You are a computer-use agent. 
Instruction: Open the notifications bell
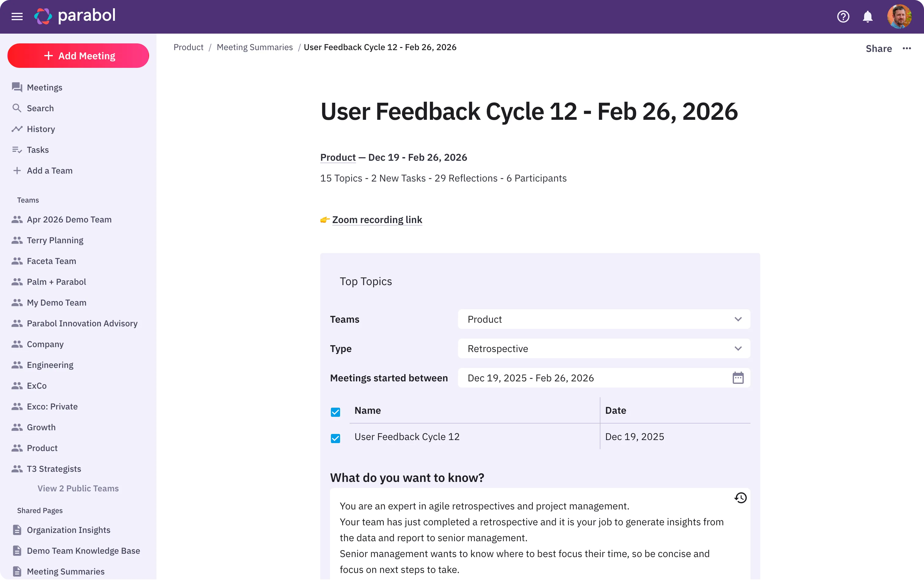click(x=867, y=17)
